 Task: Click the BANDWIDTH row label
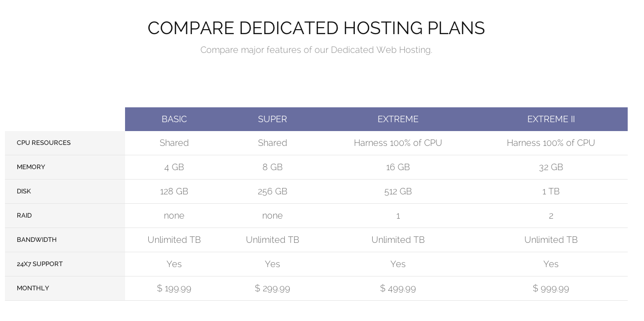pyautogui.click(x=37, y=240)
